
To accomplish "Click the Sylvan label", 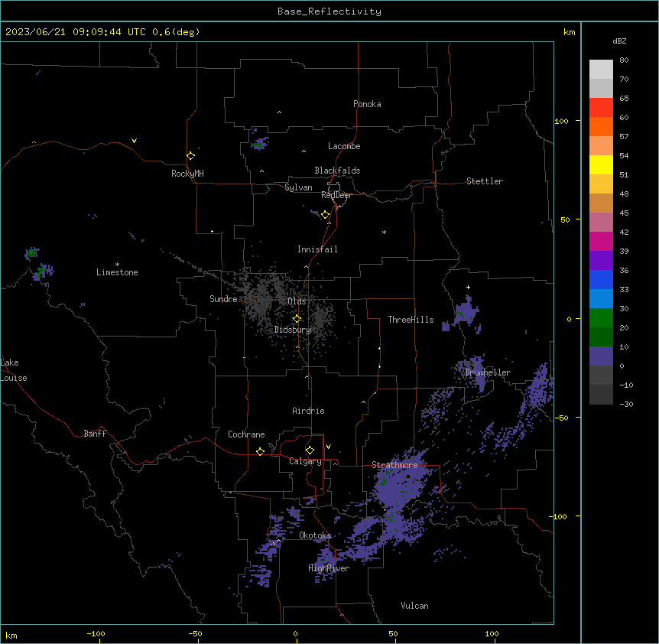I will click(298, 187).
